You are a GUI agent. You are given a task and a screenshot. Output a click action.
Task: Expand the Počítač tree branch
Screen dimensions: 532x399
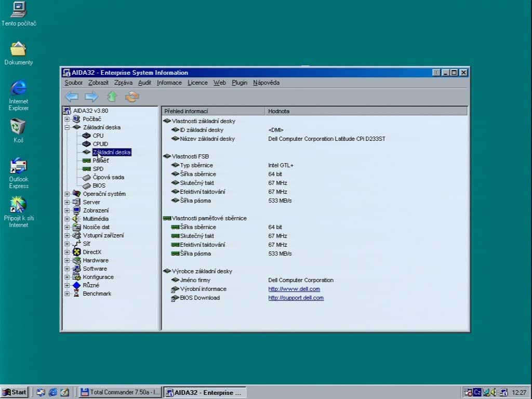(67, 119)
